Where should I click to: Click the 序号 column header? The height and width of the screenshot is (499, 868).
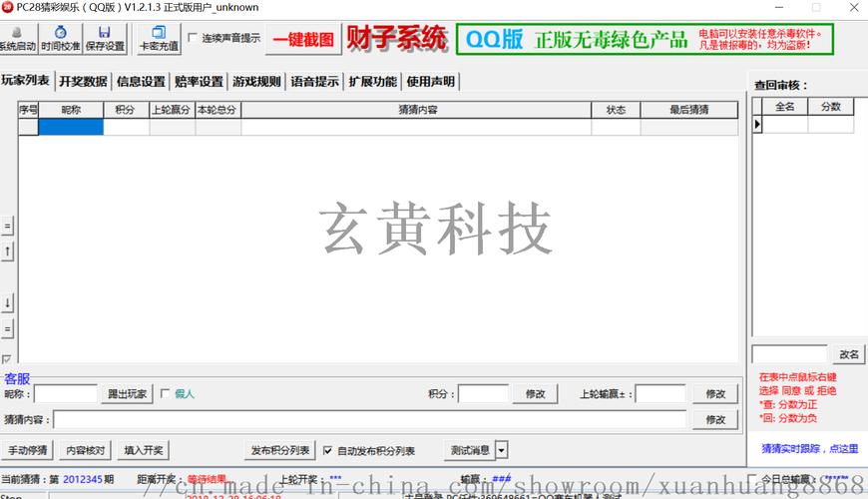[28, 110]
